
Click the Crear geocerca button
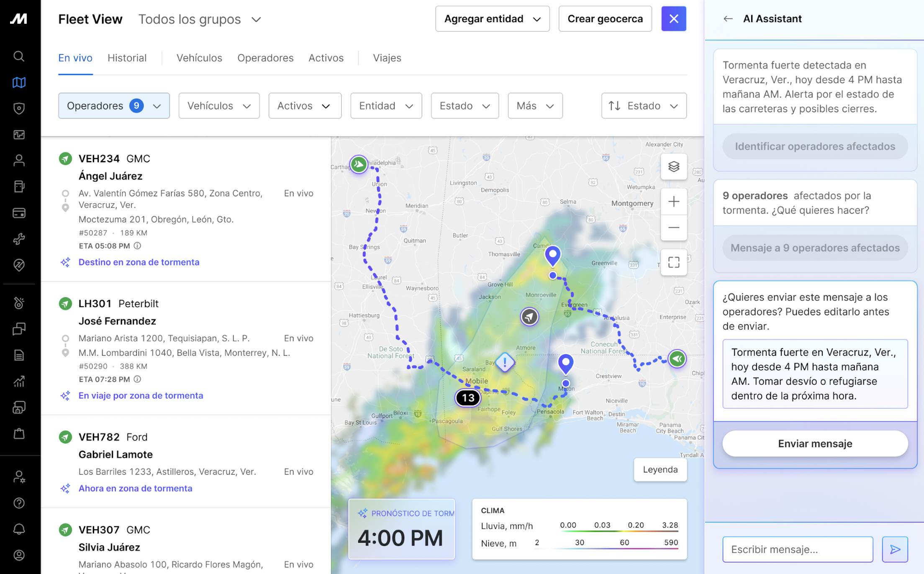click(605, 19)
